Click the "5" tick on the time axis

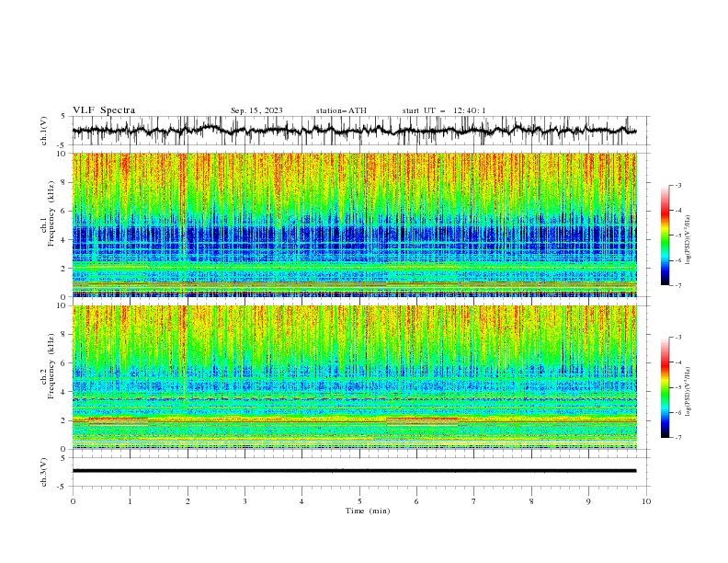coord(359,501)
